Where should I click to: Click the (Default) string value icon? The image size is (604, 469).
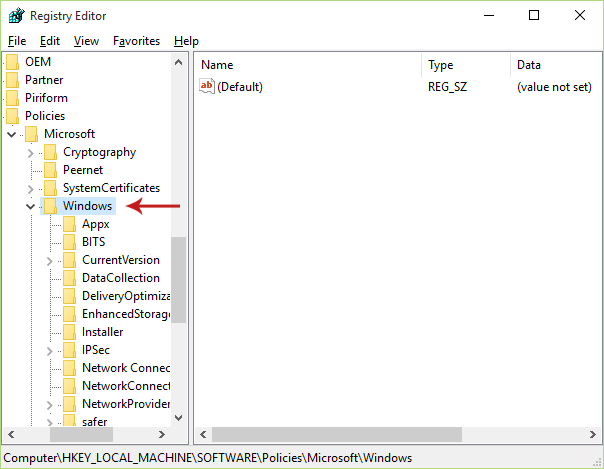pos(207,86)
